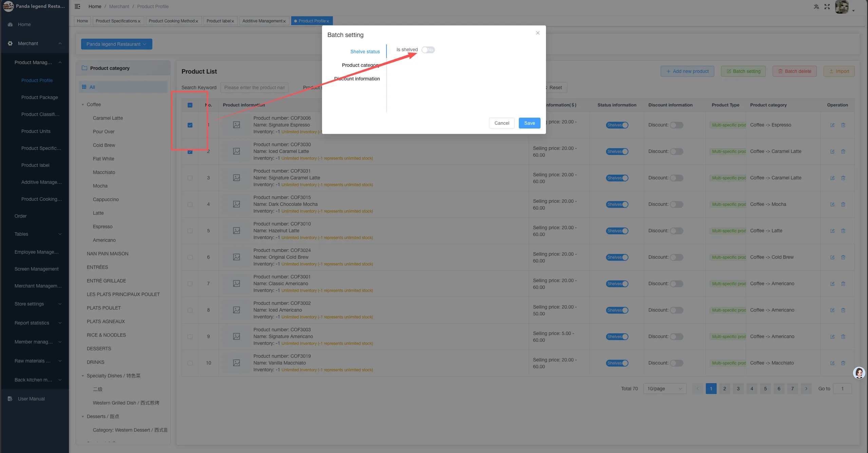The width and height of the screenshot is (868, 453).
Task: Click the Go to page input
Action: point(842,389)
